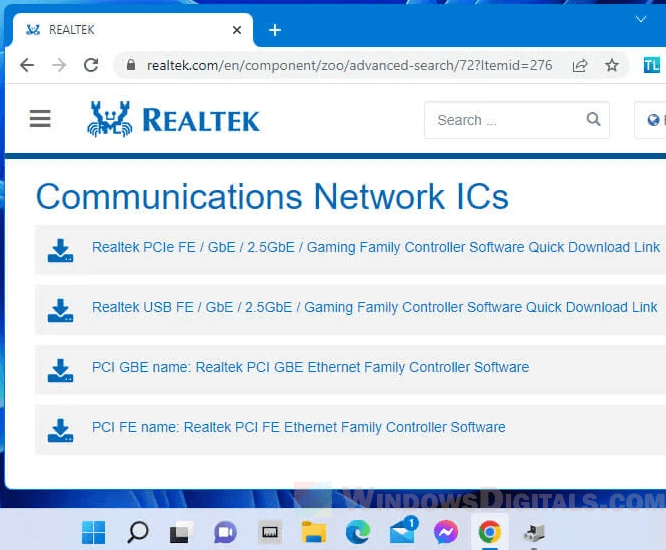Go back to the previous page
666x550 pixels.
click(x=27, y=65)
